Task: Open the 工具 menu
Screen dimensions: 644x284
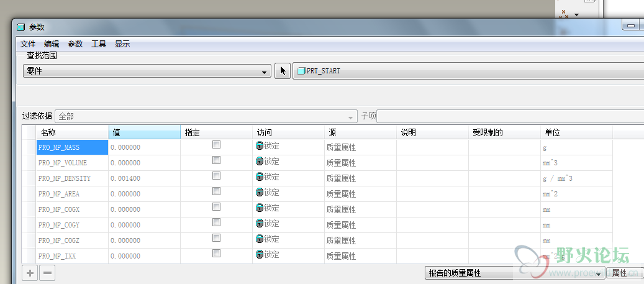Action: click(99, 44)
